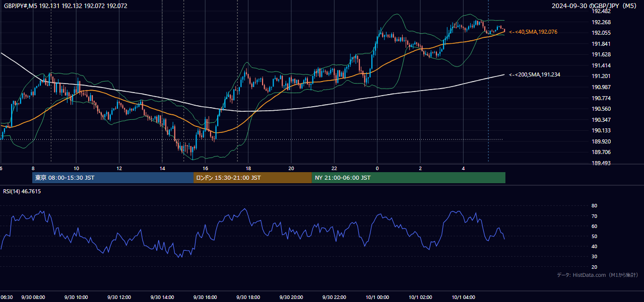Select the 40 SMA label reading 192.076

click(x=533, y=32)
